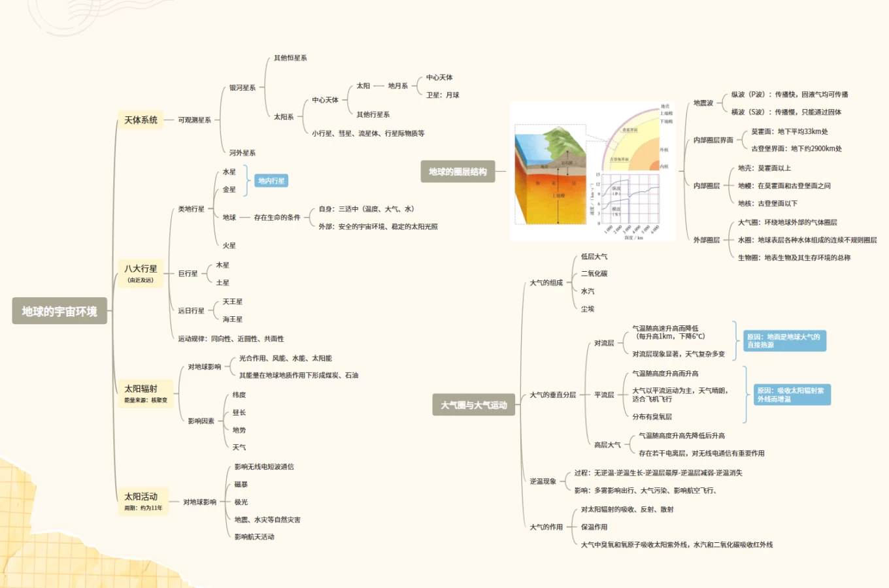Select the 八大行星 topic node
Image resolution: width=889 pixels, height=588 pixels.
point(141,273)
